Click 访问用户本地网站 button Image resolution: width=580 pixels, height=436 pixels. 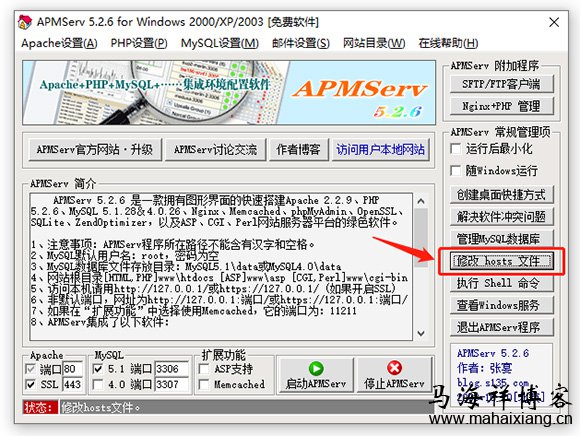click(381, 150)
